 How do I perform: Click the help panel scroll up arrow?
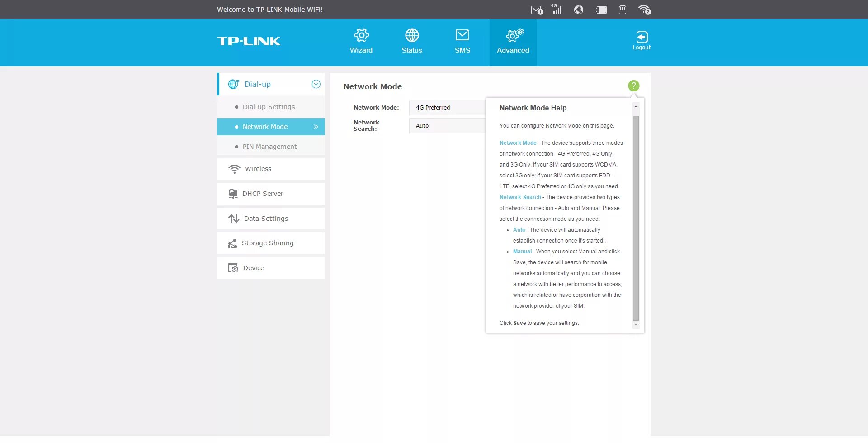point(636,107)
